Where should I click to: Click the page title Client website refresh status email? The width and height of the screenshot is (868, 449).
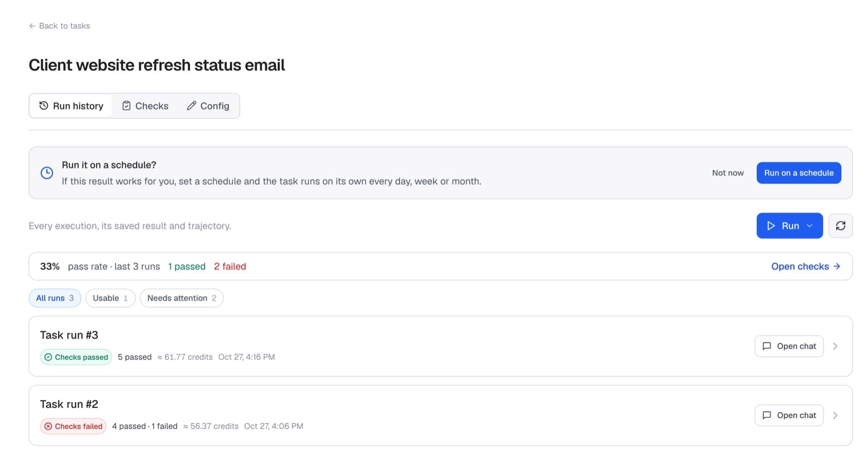(157, 65)
